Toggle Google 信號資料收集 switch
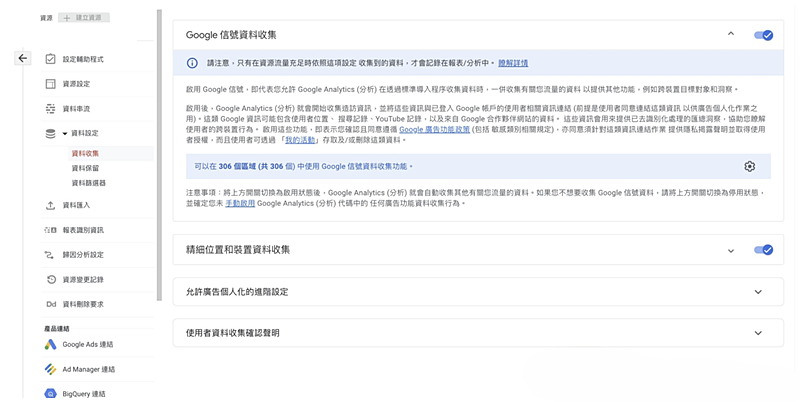800x402 pixels. pyautogui.click(x=763, y=35)
